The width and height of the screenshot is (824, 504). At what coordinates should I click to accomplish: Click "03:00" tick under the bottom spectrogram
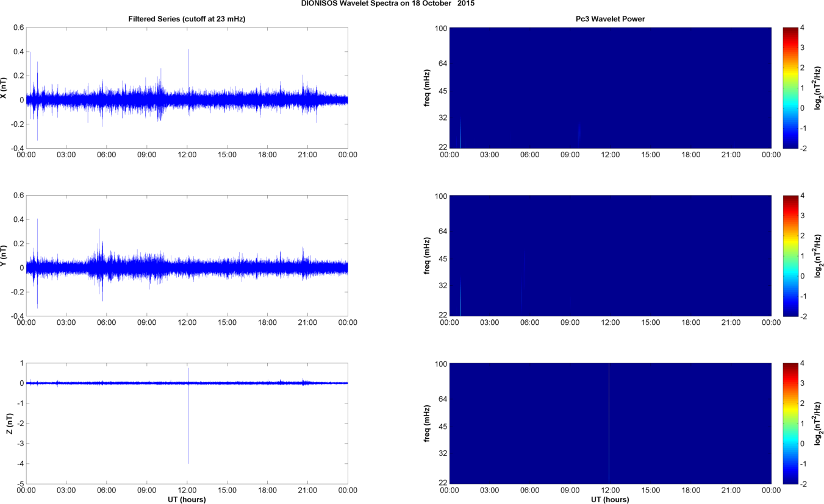[490, 491]
